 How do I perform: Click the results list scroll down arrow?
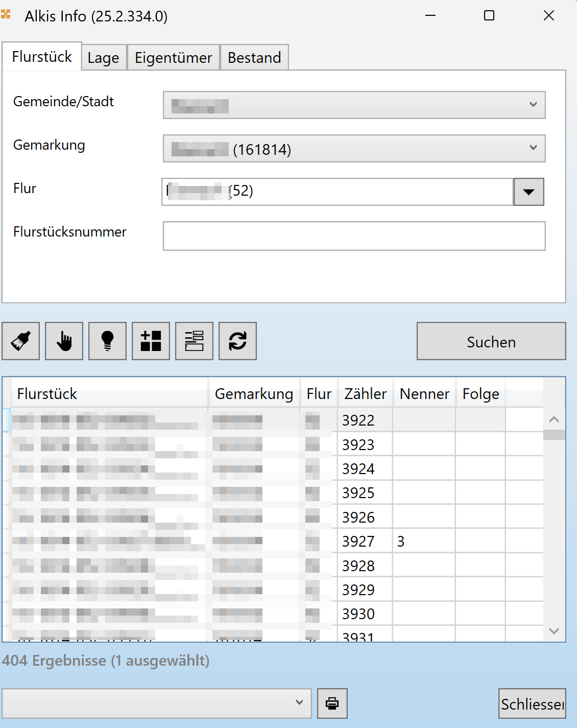click(x=554, y=631)
